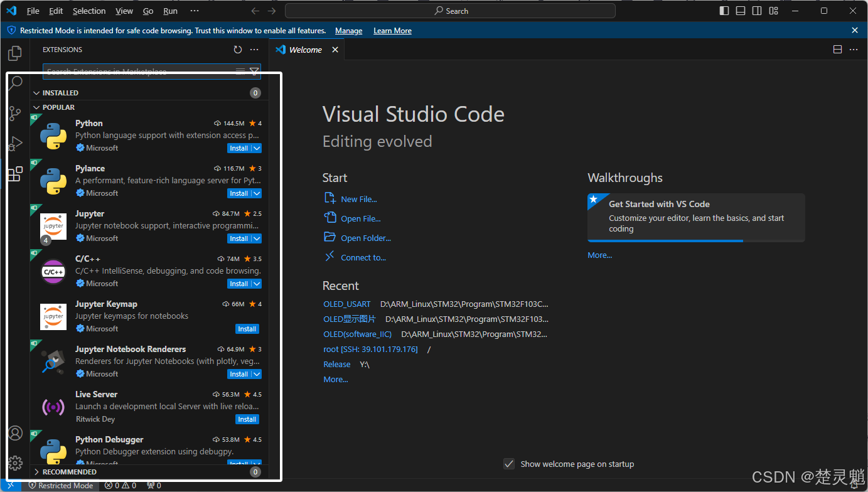The image size is (868, 492).
Task: Click Connect to... link
Action: (x=363, y=257)
